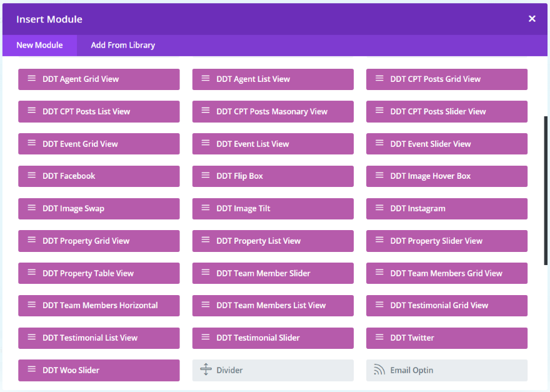The width and height of the screenshot is (550, 392).
Task: Select the DDT Event Grid View module
Action: 99,144
